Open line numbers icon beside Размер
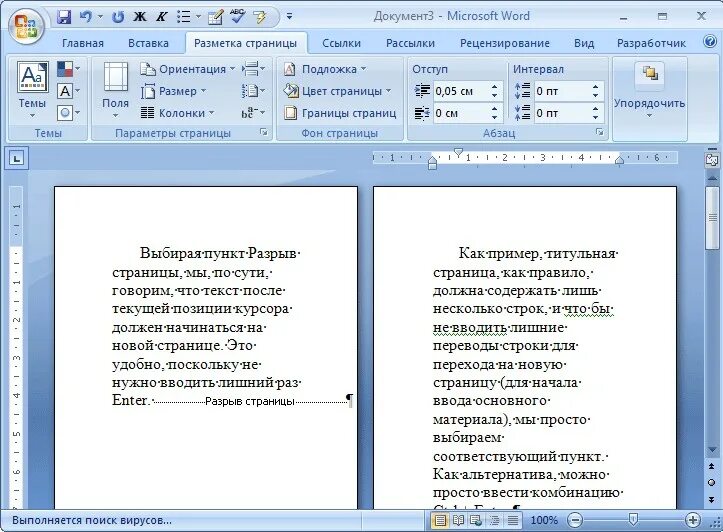723x532 pixels. tap(253, 91)
